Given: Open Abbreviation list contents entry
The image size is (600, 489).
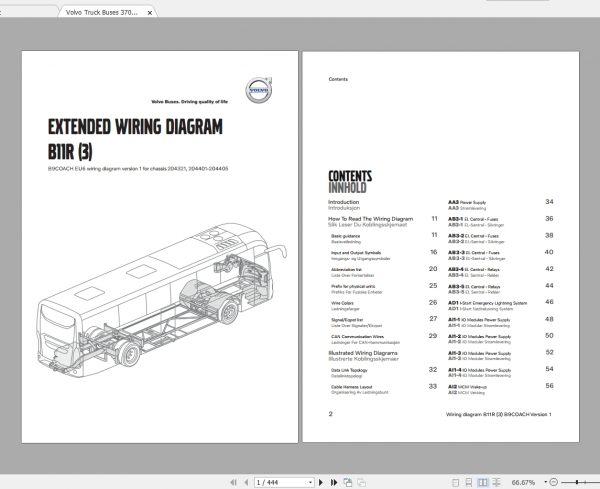Looking at the screenshot, I should pyautogui.click(x=346, y=270).
